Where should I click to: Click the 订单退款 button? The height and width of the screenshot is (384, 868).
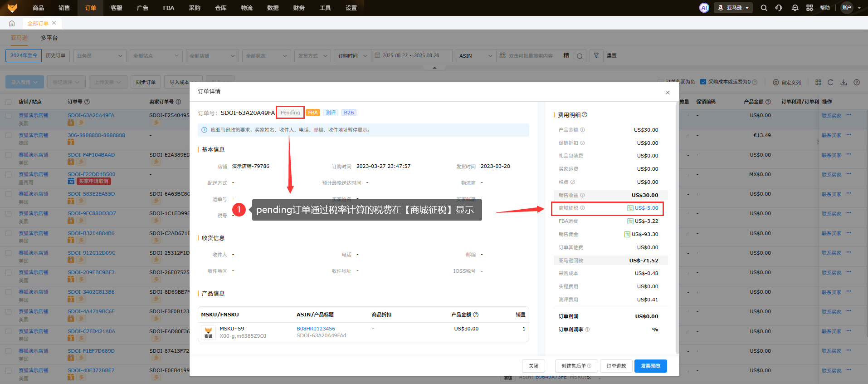616,366
